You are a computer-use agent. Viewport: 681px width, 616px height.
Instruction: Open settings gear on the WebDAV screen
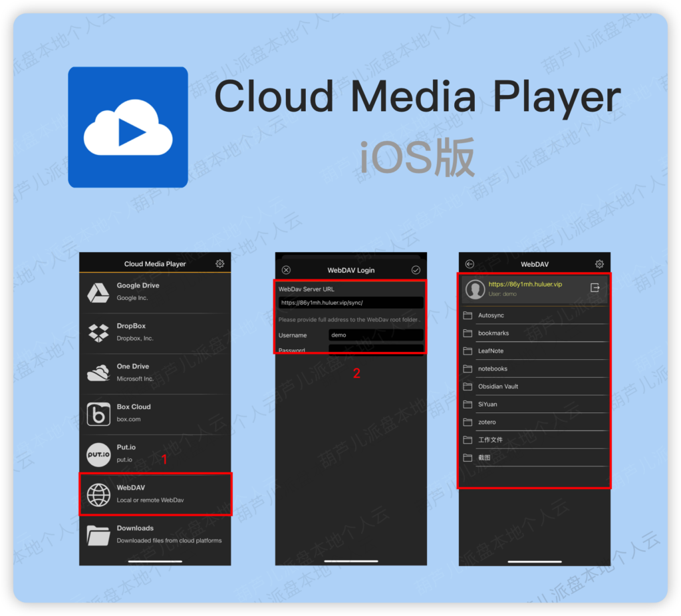coord(599,263)
